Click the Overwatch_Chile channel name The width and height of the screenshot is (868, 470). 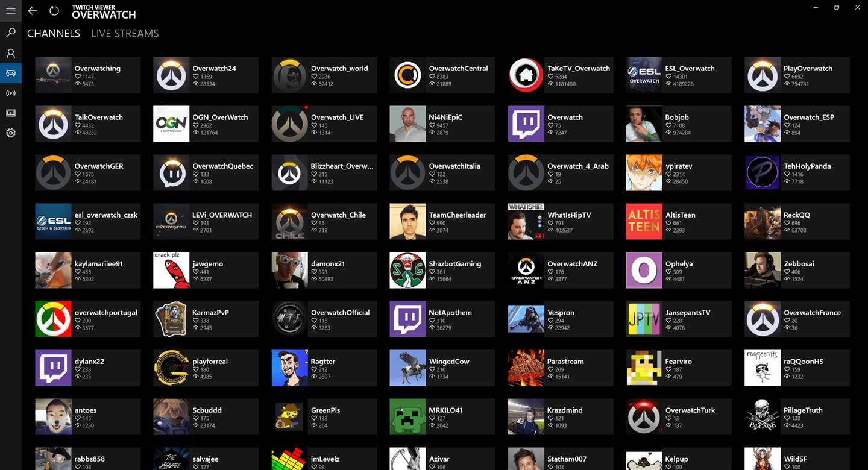pyautogui.click(x=338, y=215)
